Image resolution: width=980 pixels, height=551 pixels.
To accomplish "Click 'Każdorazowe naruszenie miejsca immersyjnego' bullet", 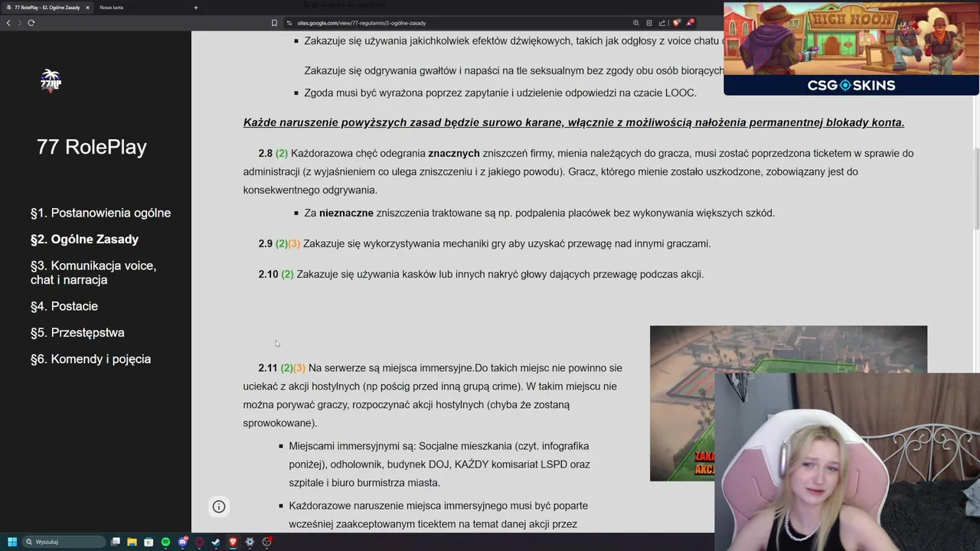I will (x=438, y=515).
